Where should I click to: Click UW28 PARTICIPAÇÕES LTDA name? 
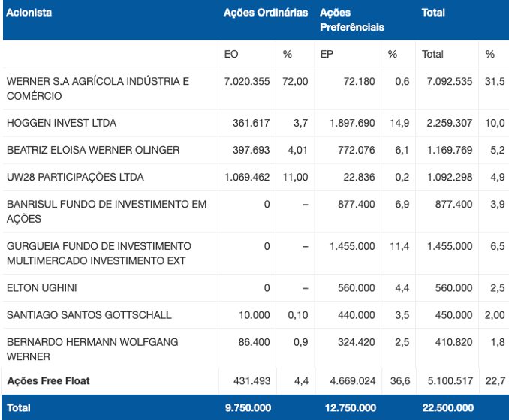75,178
